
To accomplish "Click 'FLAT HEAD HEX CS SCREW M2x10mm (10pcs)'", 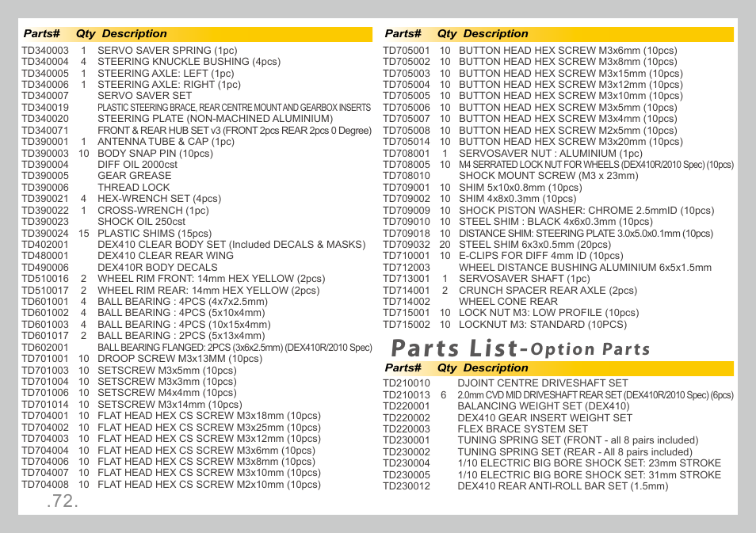I will pyautogui.click(x=208, y=485).
